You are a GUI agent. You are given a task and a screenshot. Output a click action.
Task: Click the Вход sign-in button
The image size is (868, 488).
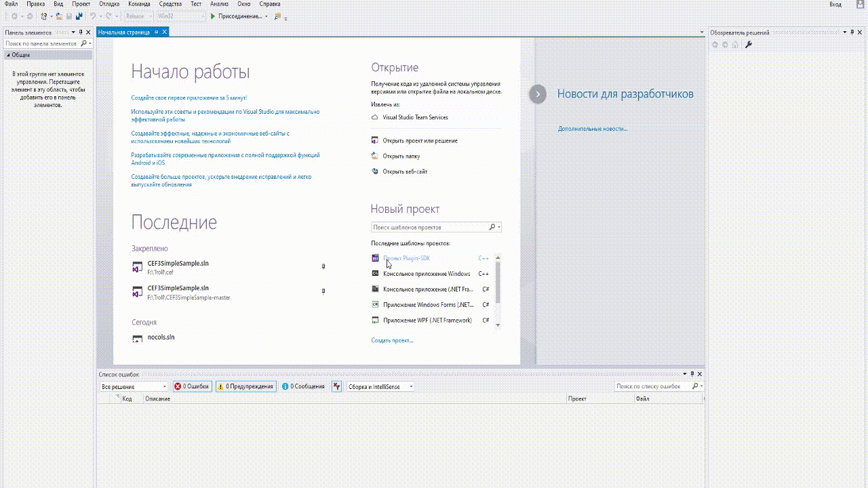coord(835,4)
